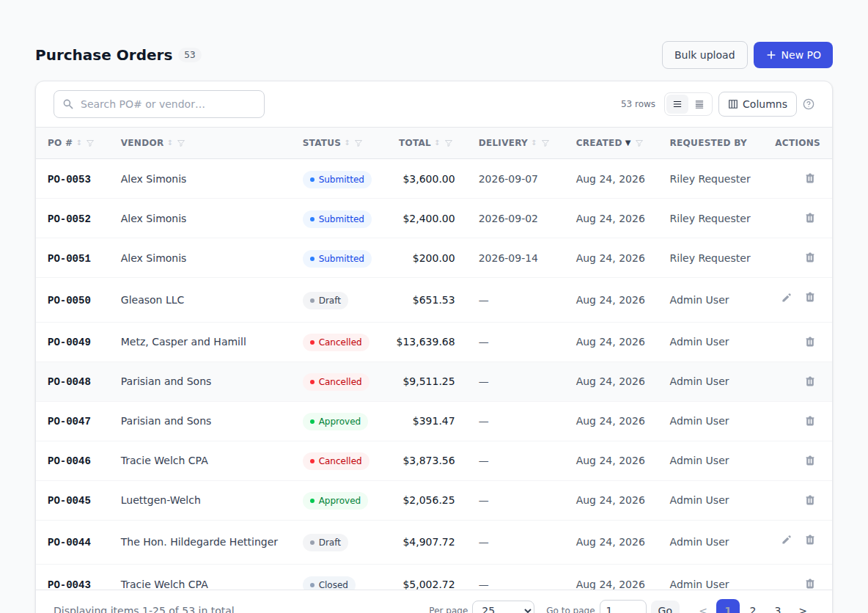The width and height of the screenshot is (868, 613).
Task: Delete purchase order PO-0052
Action: pos(810,219)
